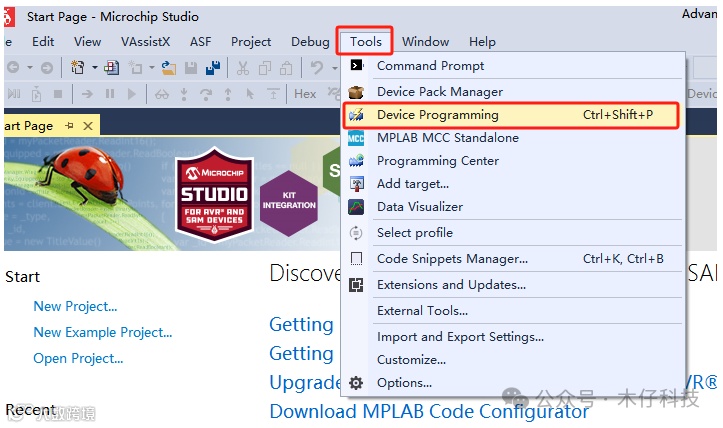Open the New Project icon's dropdown arrow
The width and height of the screenshot is (723, 428).
(x=95, y=68)
